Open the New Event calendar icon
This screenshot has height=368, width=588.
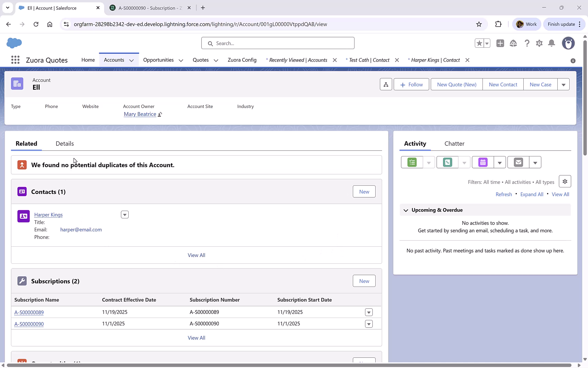coord(483,162)
